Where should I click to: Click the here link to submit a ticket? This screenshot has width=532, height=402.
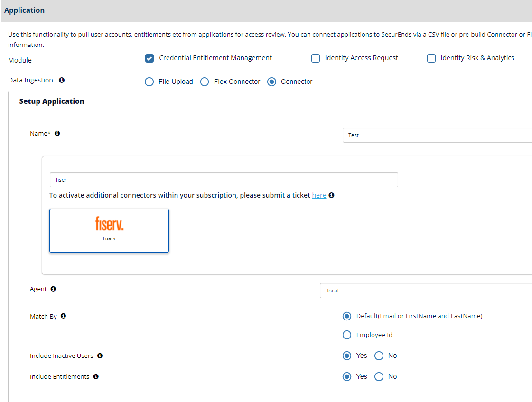318,195
